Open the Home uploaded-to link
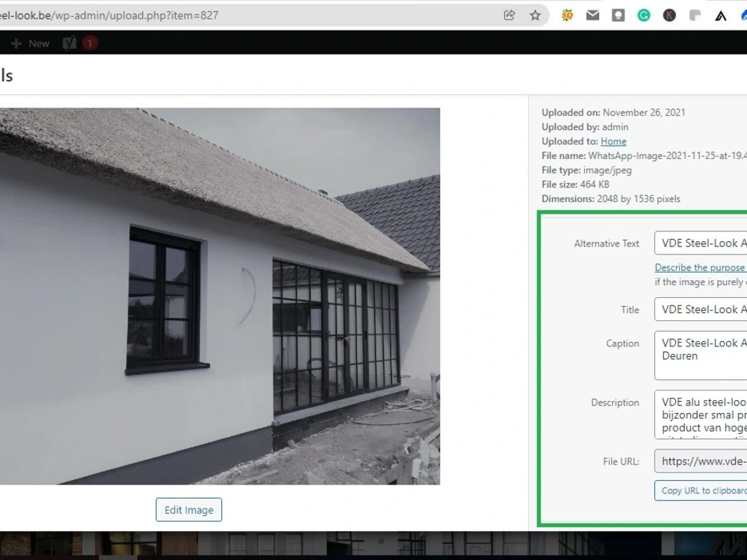Screen dimensions: 747x560 click(x=613, y=141)
